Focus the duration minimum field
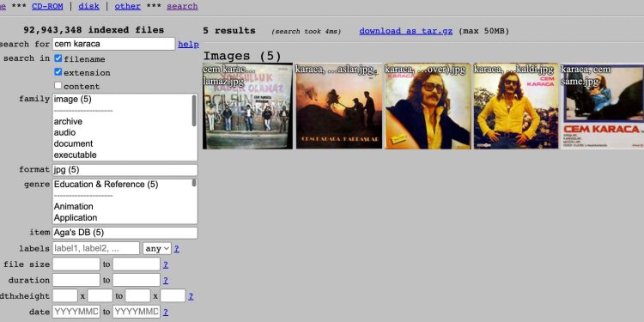 point(76,280)
